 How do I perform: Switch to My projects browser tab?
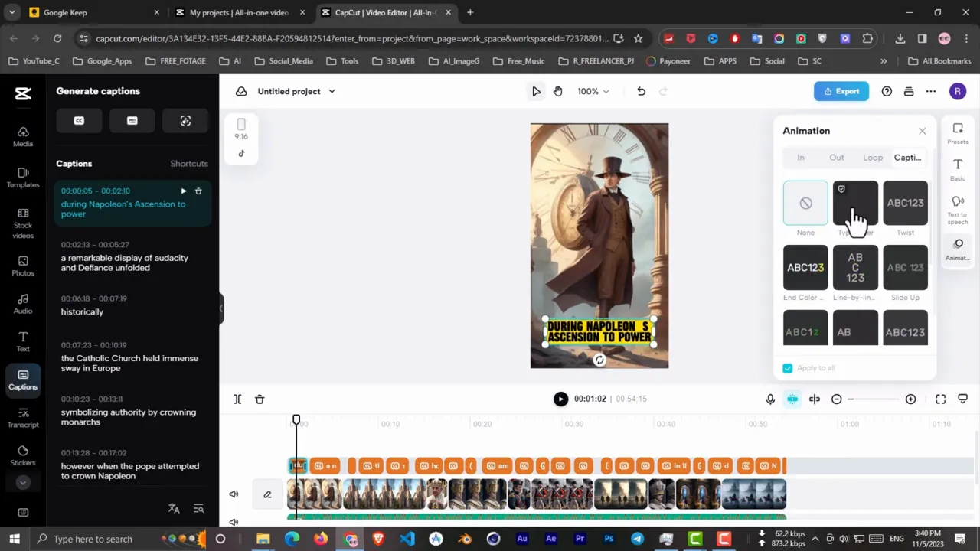pyautogui.click(x=238, y=12)
